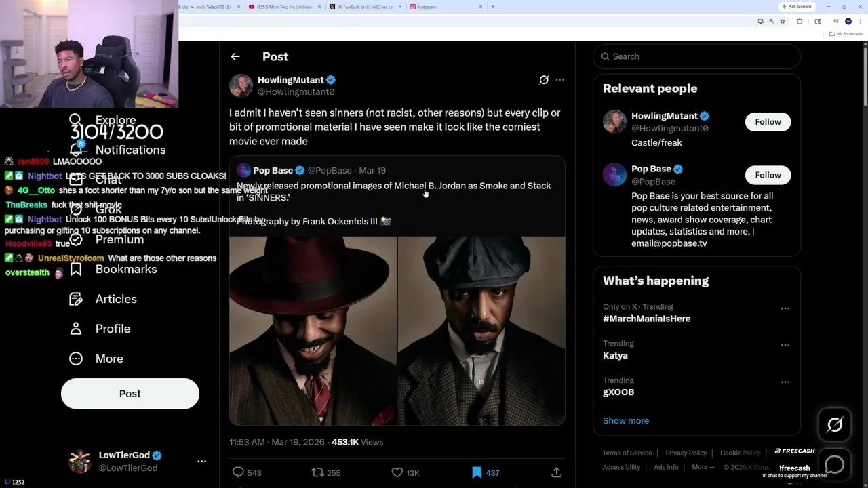Image resolution: width=868 pixels, height=488 pixels.
Task: Open the floating Grok button
Action: tap(835, 425)
